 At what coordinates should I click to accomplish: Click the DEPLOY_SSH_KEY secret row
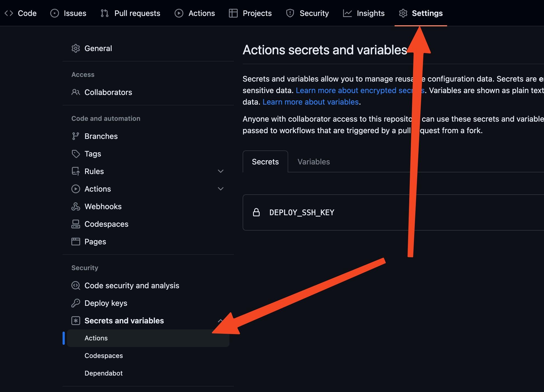tap(302, 212)
